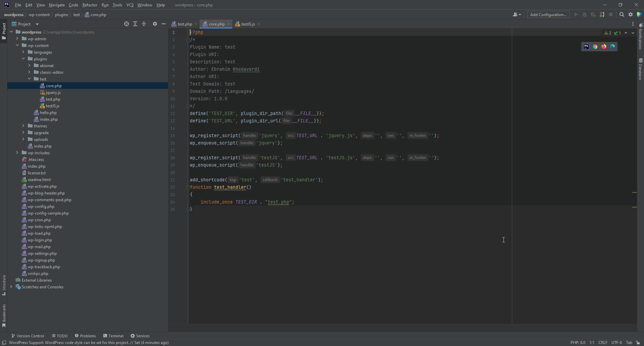644x346 pixels.
Task: Switch to the test.php editor tab
Action: pos(184,24)
